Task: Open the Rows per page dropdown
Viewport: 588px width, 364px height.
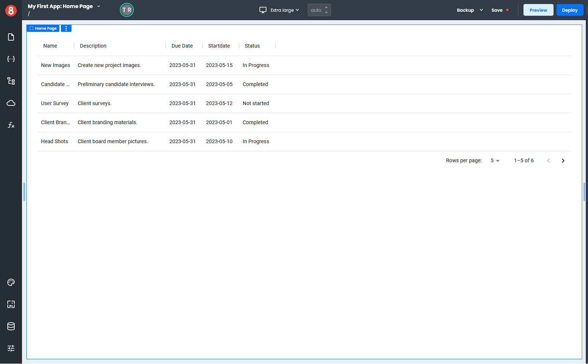Action: point(495,161)
